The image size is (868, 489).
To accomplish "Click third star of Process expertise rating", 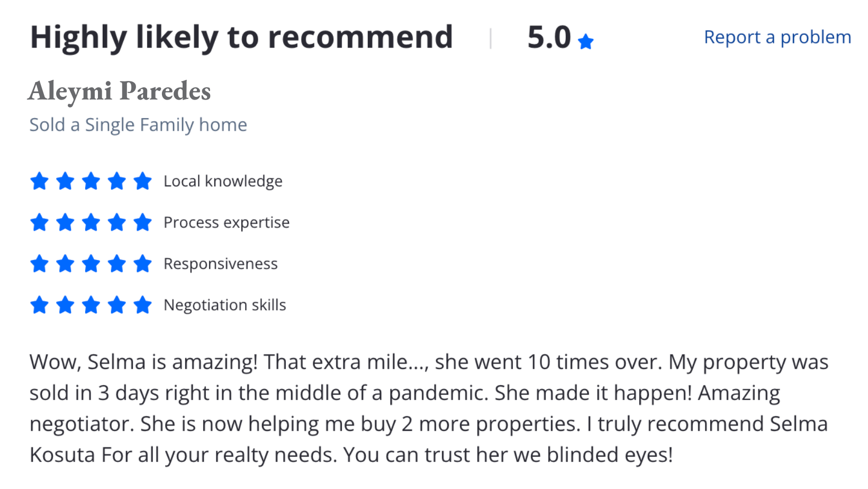I will [x=91, y=222].
